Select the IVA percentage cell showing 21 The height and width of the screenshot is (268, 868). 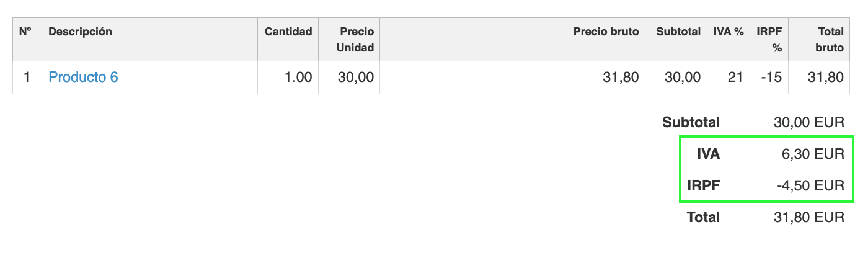pyautogui.click(x=735, y=78)
